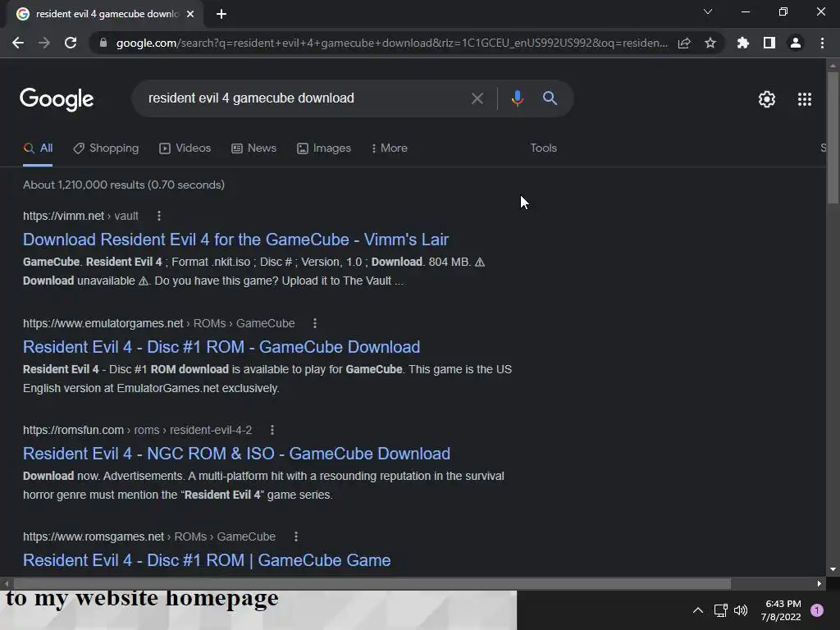Open options for the vimm.net result
This screenshot has height=630, width=840.
point(159,216)
